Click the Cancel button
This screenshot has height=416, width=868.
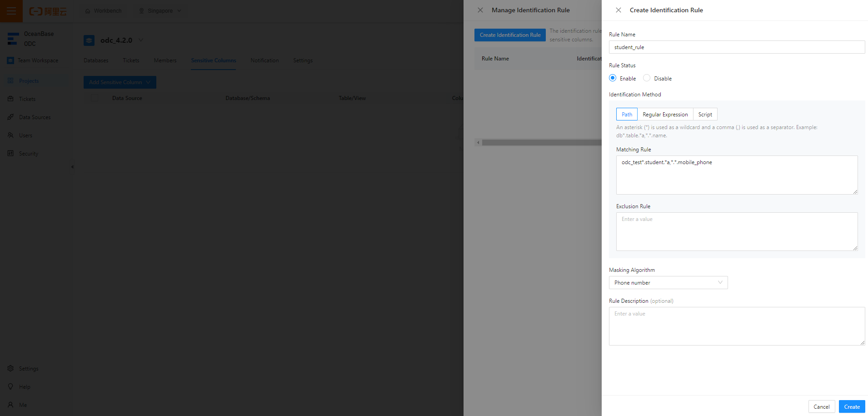click(x=821, y=407)
